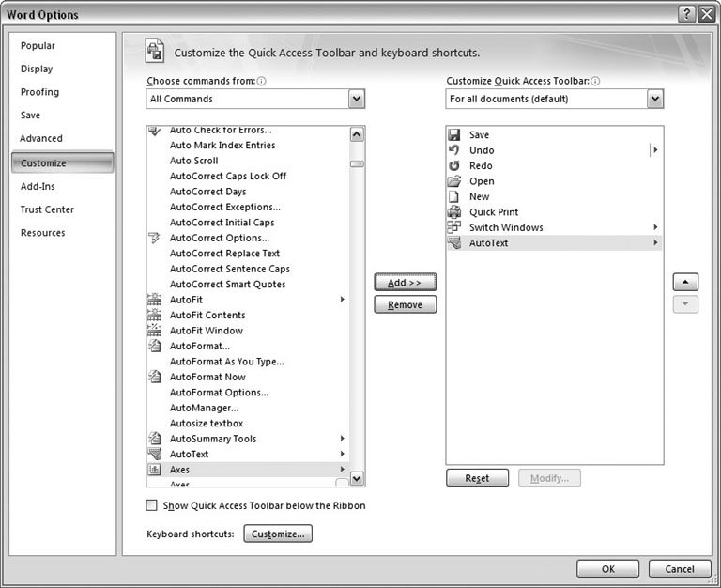Switch to the Proofing category
Screen dimensions: 721x588
pyautogui.click(x=39, y=92)
